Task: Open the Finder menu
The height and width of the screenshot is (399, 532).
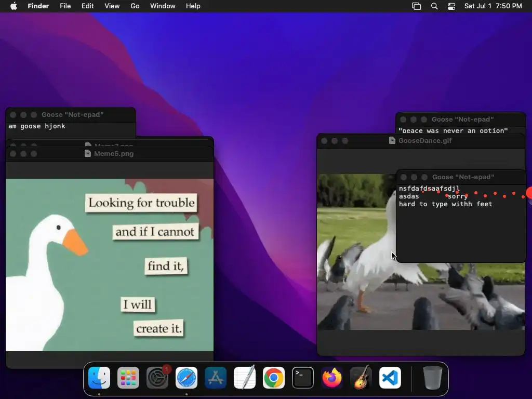Action: click(x=38, y=6)
